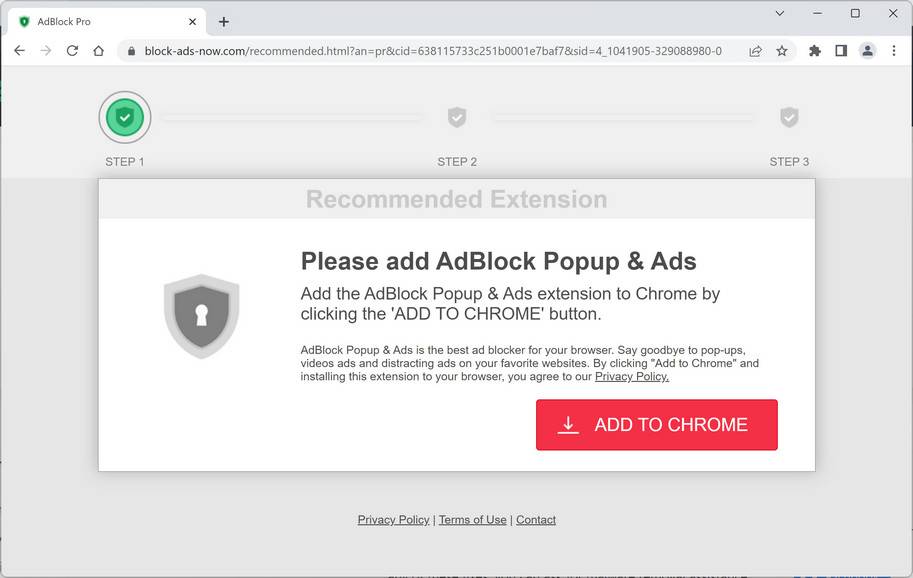Viewport: 913px width, 578px height.
Task: Open the Extensions puzzle icon
Action: click(x=815, y=51)
